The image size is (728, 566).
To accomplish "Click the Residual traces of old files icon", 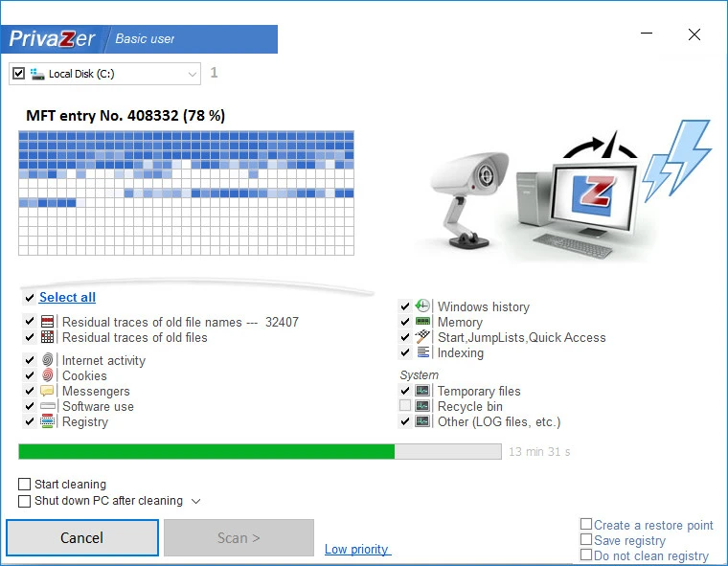I will [x=48, y=337].
